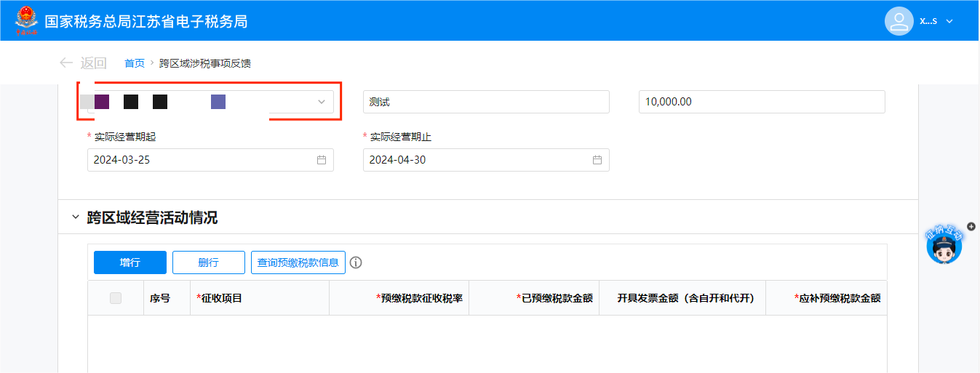Click the State Taxation Administration emblem logo
Viewport: 980px width, 373px height.
(27, 20)
